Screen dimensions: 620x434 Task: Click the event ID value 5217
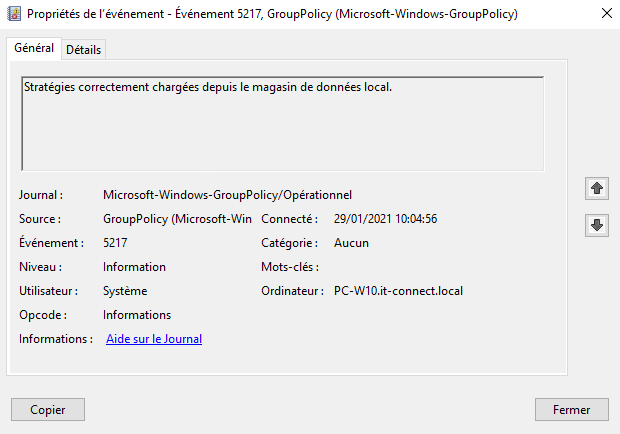[115, 243]
